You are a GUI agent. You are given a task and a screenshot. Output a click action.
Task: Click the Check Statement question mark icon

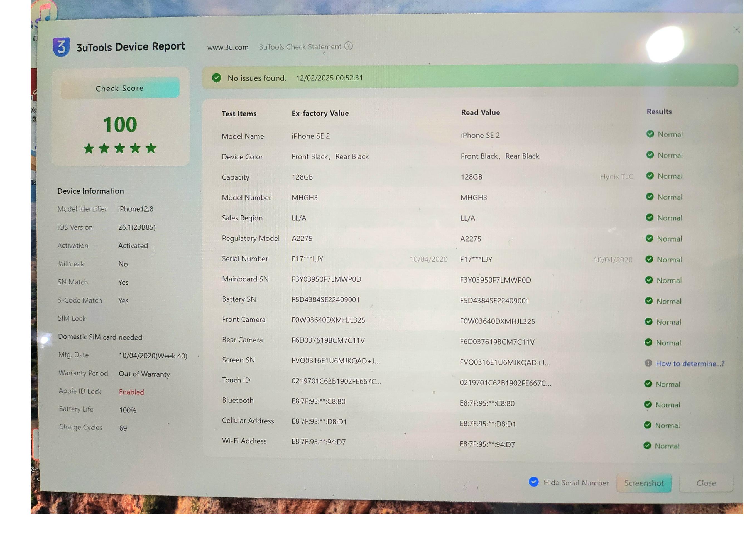pyautogui.click(x=348, y=46)
